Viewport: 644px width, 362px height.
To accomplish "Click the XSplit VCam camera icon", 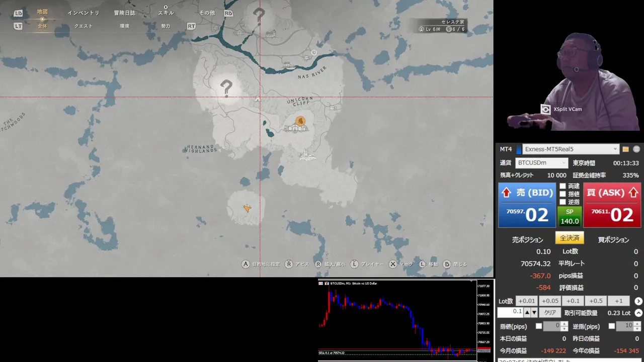I will (x=546, y=109).
